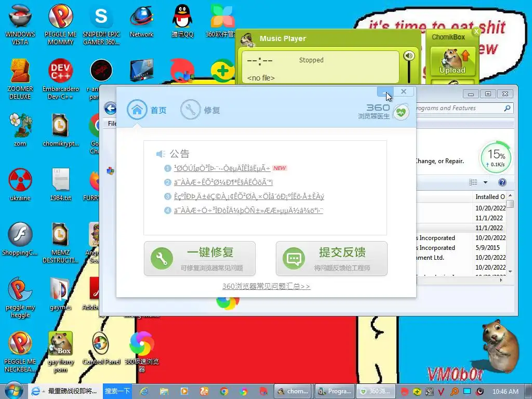Open the ShoppingC... Flash desktop icon
532x399 pixels.
[20, 239]
